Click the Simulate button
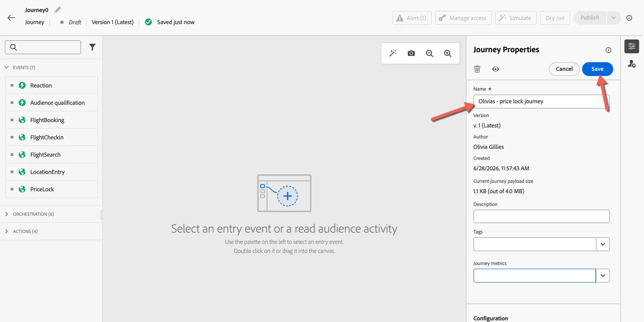The width and height of the screenshot is (644, 322). point(516,18)
